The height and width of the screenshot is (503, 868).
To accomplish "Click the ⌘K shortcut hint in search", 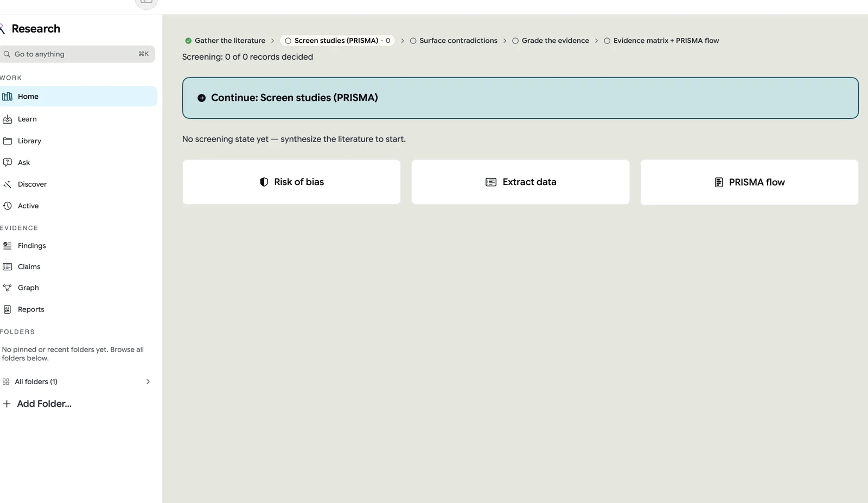I will point(144,54).
